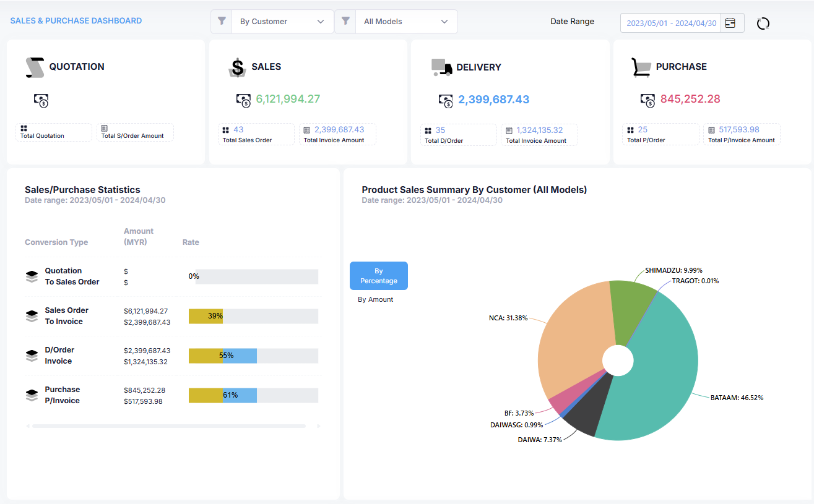Click layers icon for Purchase P/Invoice row
Screen dimensions: 814x504
pos(32,395)
